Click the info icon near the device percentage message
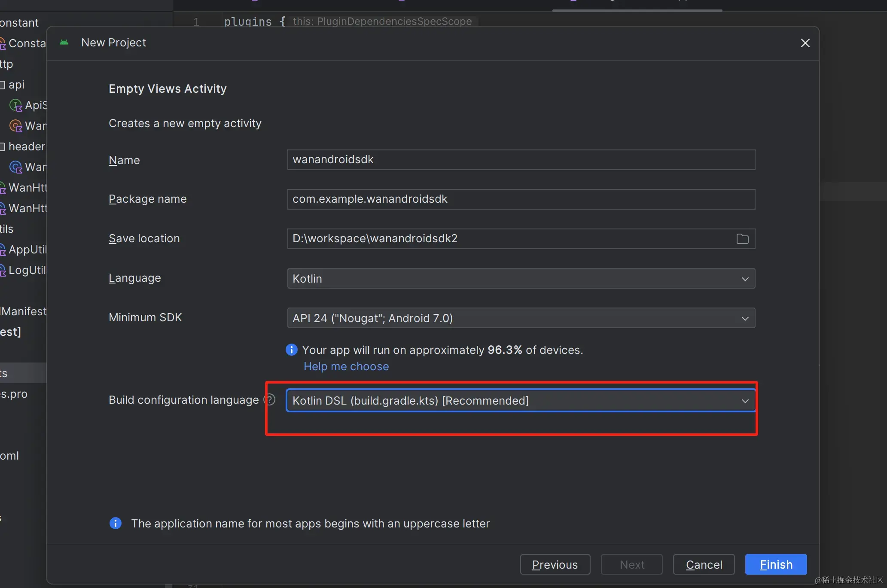The width and height of the screenshot is (887, 588). coord(291,350)
